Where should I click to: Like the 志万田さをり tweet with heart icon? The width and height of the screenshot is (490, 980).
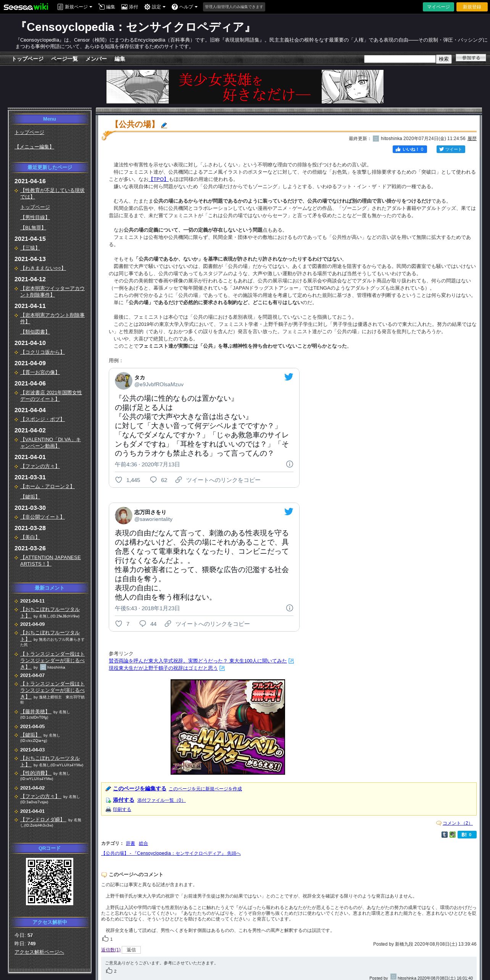(119, 624)
